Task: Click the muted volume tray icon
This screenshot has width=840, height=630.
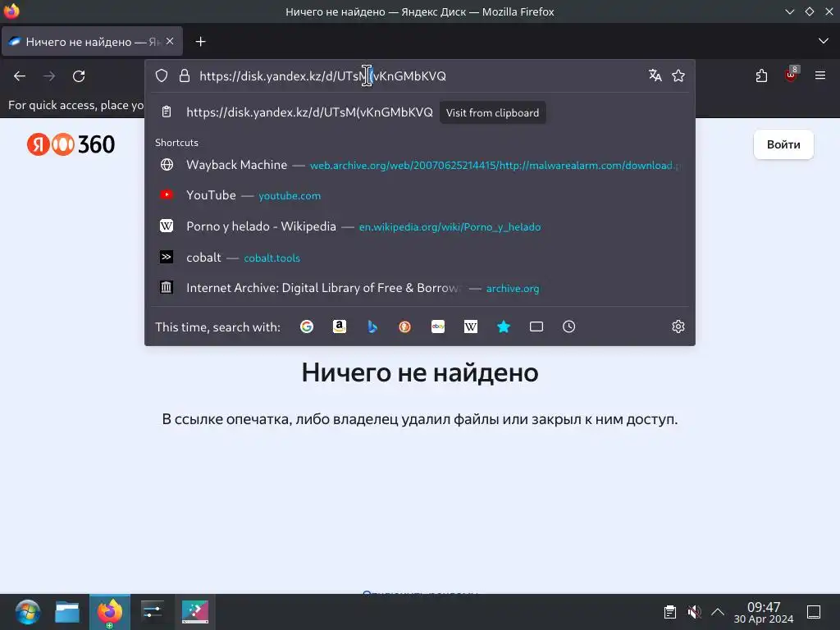Action: coord(694,612)
